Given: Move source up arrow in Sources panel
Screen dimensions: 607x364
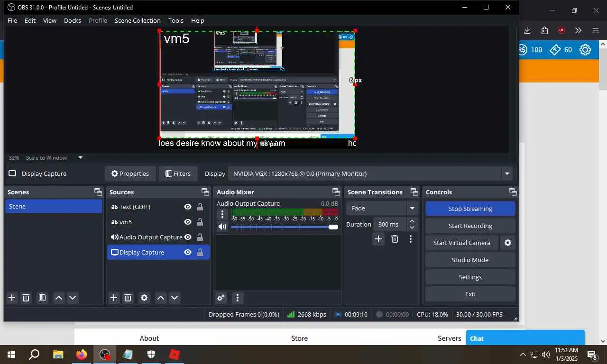Looking at the screenshot, I should tap(161, 298).
